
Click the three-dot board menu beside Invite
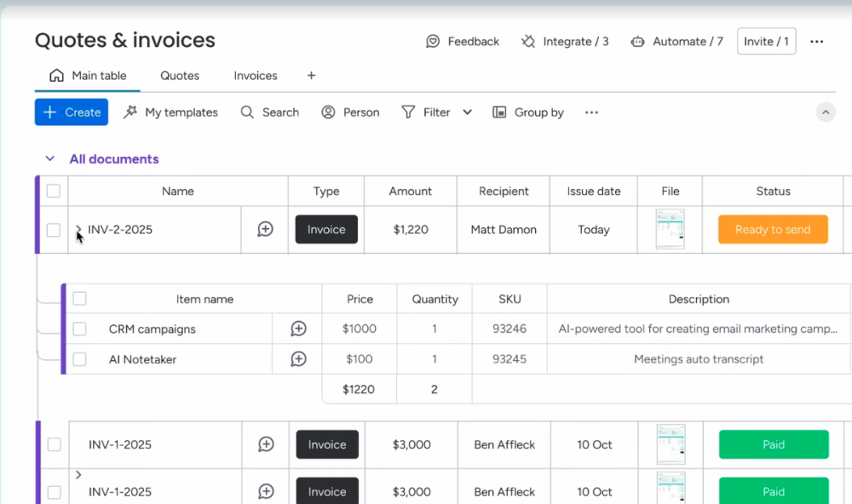click(x=817, y=42)
